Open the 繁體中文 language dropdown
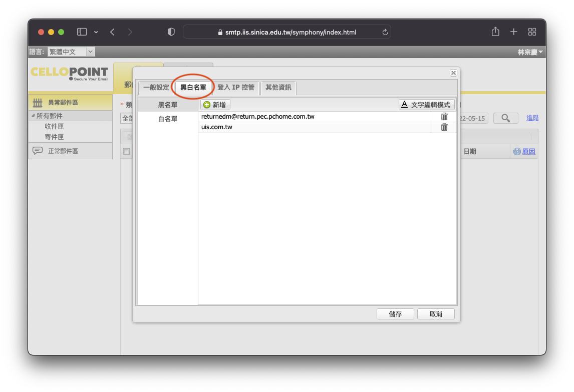Image resolution: width=574 pixels, height=392 pixels. coord(72,52)
